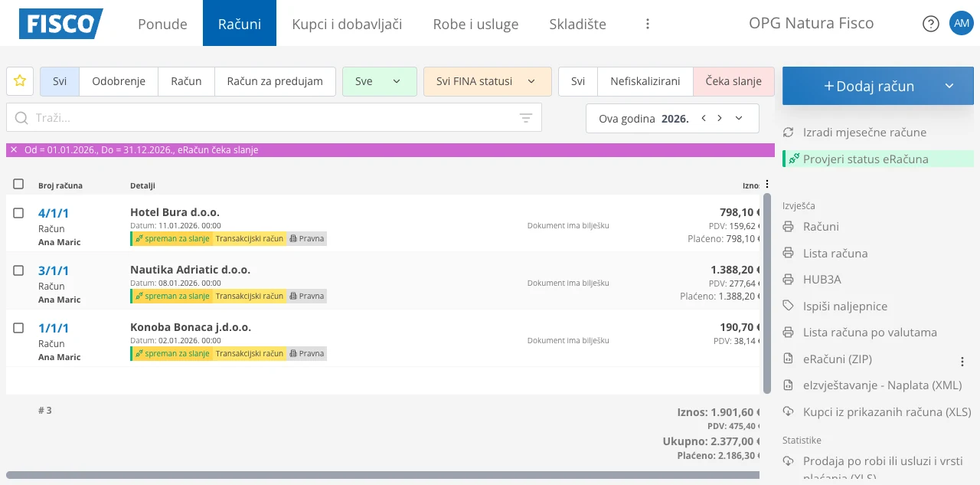Open the three-dot menu in top navigation
The height and width of the screenshot is (485, 980).
tap(647, 24)
